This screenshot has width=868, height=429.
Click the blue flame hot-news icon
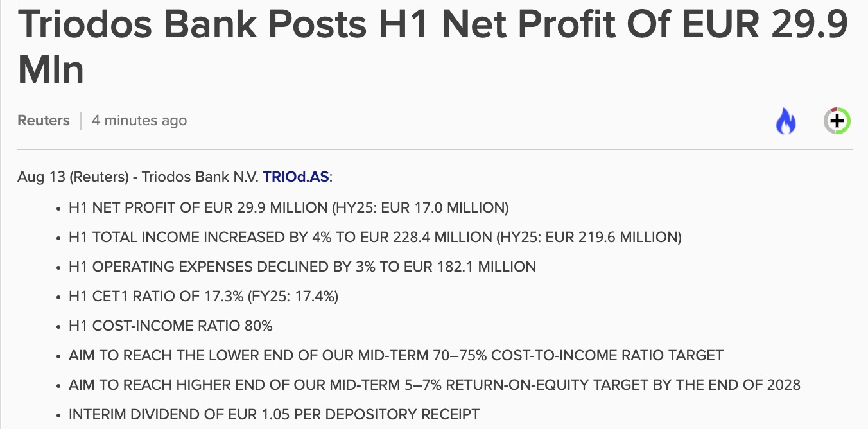(x=786, y=121)
